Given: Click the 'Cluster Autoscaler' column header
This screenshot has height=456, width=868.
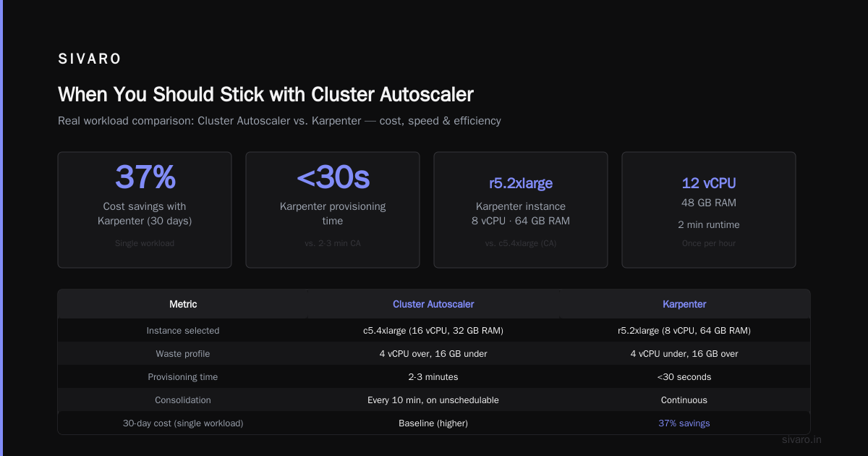Looking at the screenshot, I should point(433,304).
